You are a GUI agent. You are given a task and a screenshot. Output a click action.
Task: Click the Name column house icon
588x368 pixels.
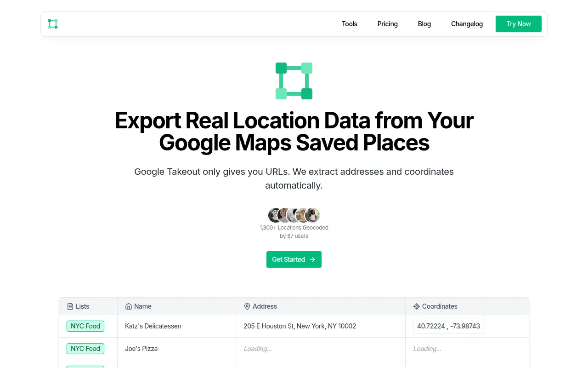129,306
